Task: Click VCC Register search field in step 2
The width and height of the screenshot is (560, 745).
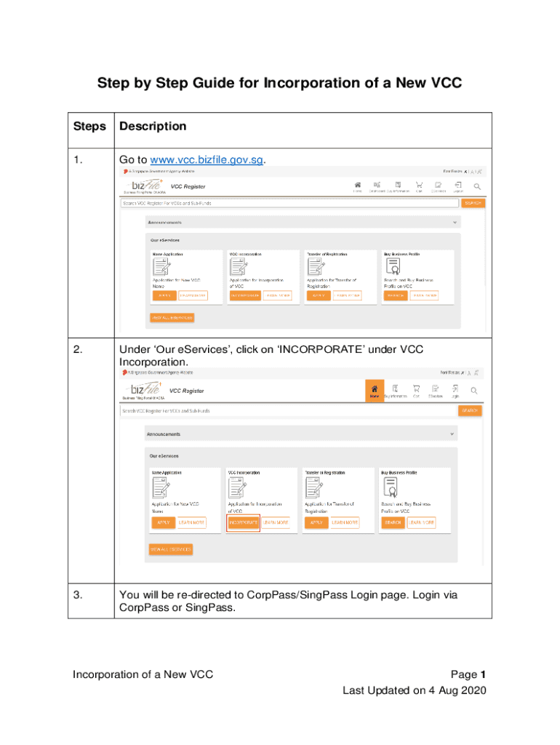Action: click(x=287, y=411)
